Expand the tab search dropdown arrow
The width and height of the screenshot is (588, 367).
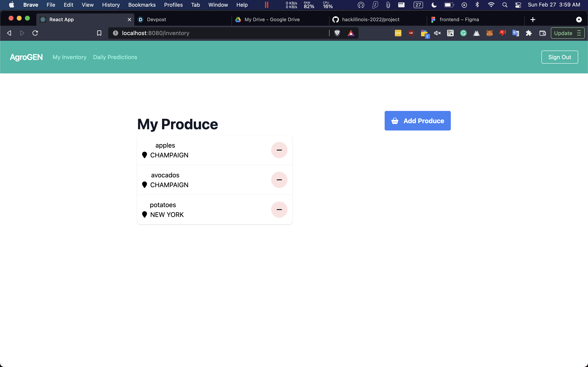(579, 19)
